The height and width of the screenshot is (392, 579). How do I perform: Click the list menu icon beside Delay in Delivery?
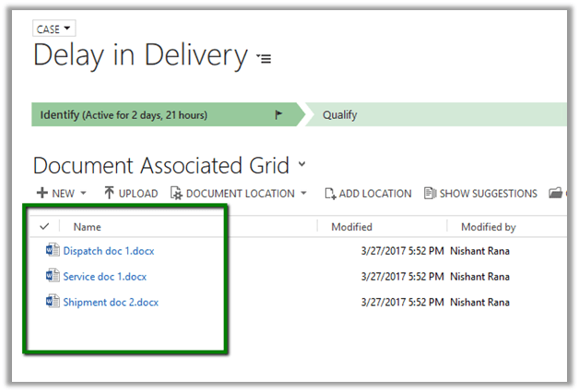click(265, 59)
